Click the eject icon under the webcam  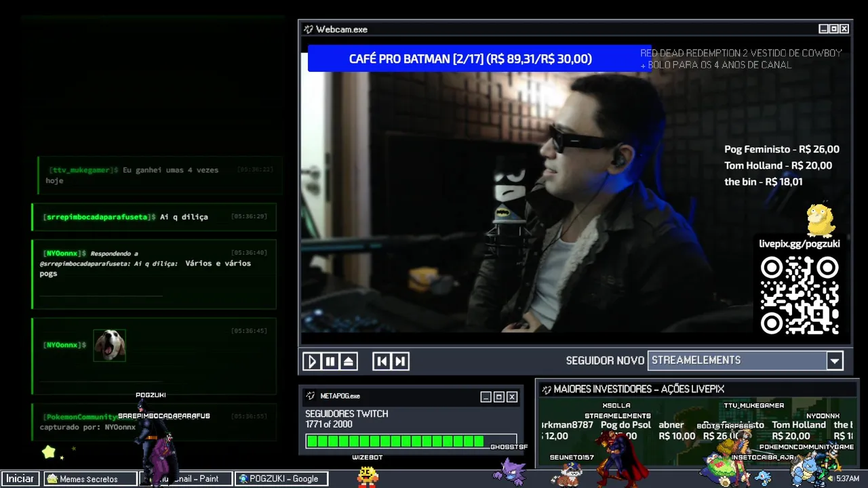click(x=348, y=361)
